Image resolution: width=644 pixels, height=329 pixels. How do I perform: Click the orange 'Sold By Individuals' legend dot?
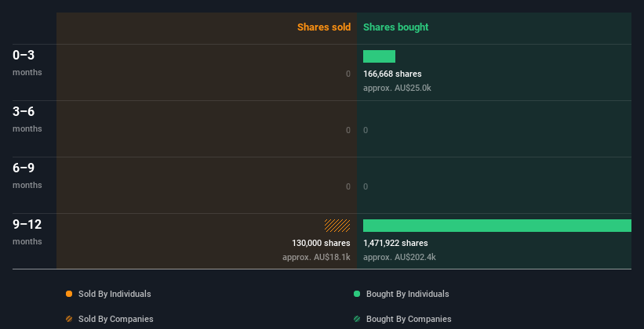(69, 294)
